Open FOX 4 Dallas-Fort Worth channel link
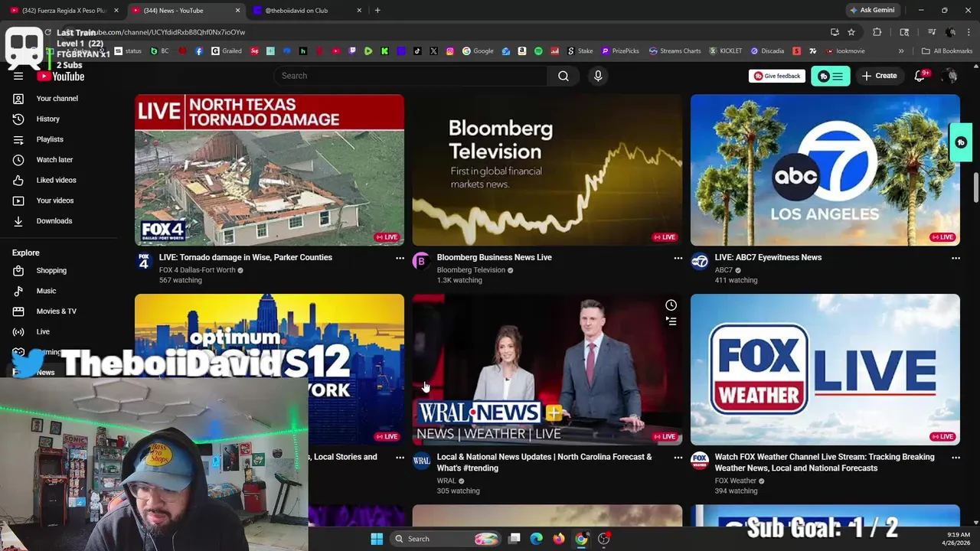The image size is (980, 551). coord(198,270)
